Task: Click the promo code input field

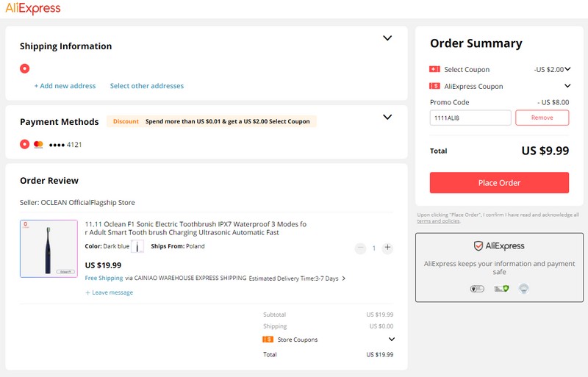Action: [470, 118]
